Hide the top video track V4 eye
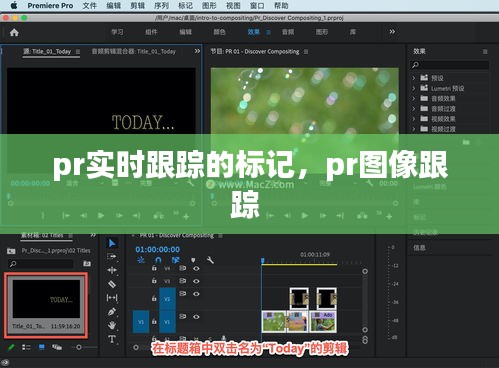 (196, 268)
